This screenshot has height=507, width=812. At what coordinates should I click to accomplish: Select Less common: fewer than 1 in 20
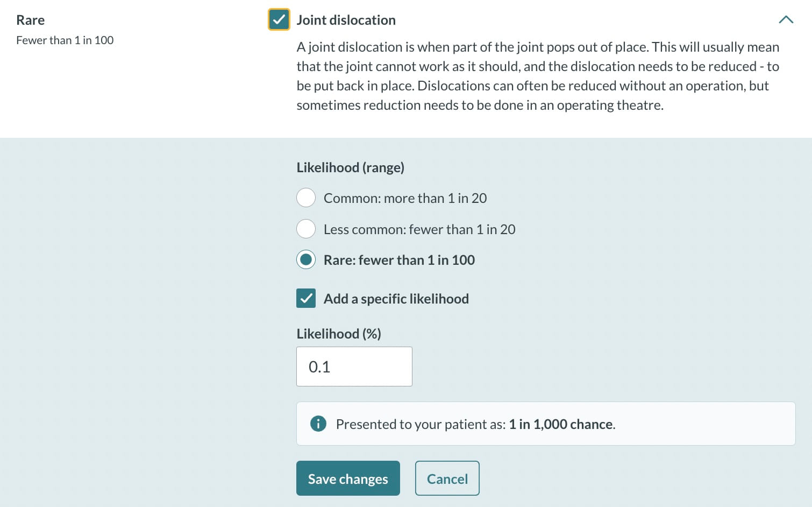click(x=306, y=229)
